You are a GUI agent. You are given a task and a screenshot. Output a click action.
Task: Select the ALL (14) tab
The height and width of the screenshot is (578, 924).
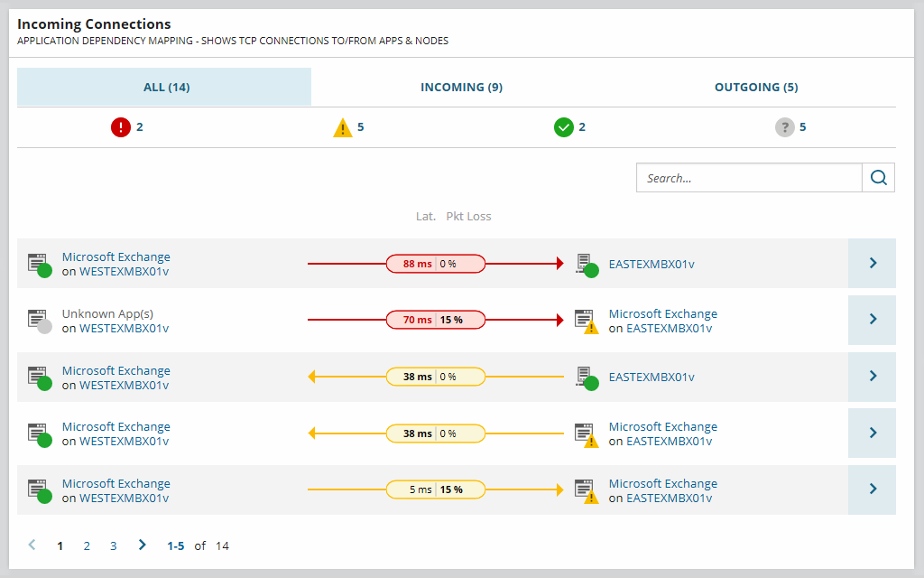[x=164, y=88]
